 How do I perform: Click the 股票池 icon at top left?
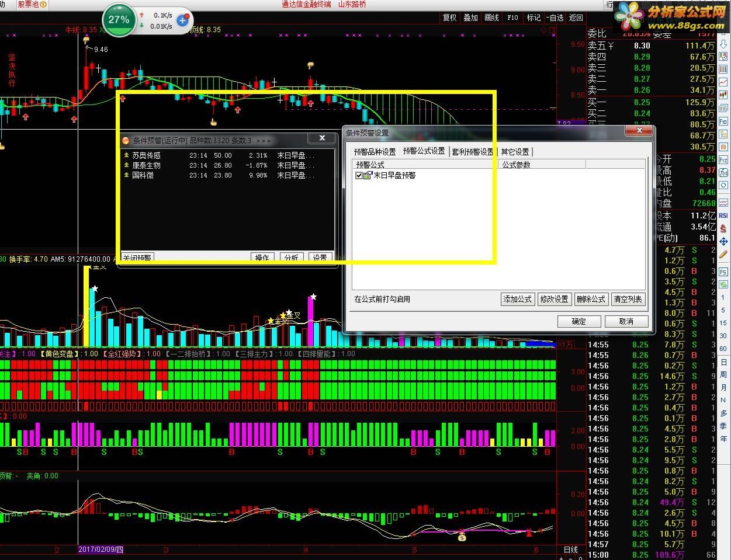point(31,4)
